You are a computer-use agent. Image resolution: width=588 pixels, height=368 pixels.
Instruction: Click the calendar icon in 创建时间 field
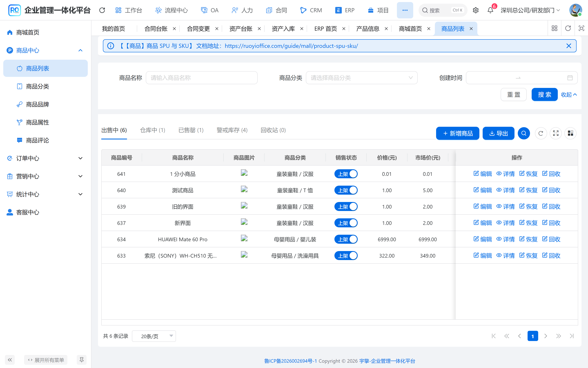570,78
